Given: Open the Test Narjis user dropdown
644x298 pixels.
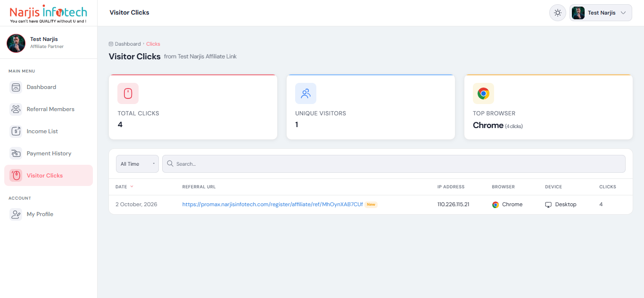Looking at the screenshot, I should click(601, 13).
